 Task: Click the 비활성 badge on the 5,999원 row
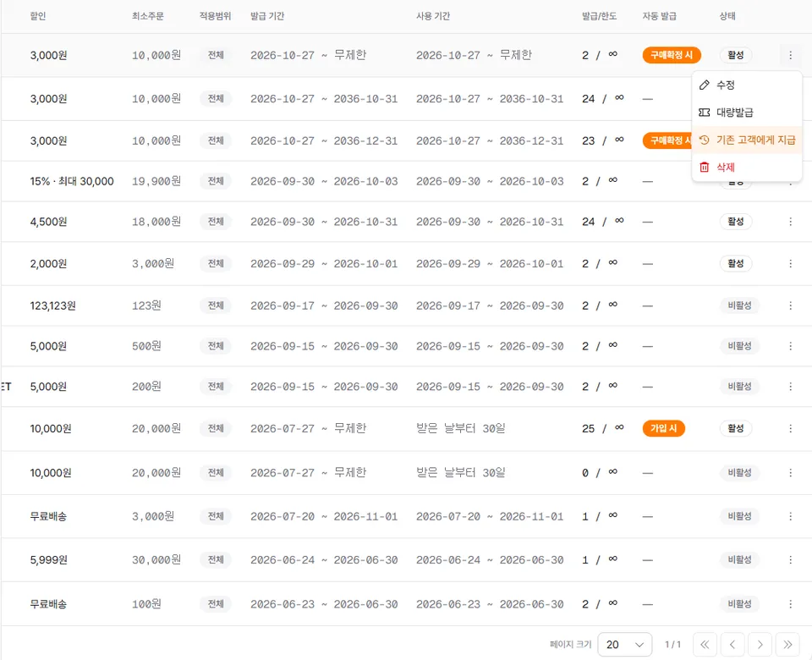coord(739,560)
